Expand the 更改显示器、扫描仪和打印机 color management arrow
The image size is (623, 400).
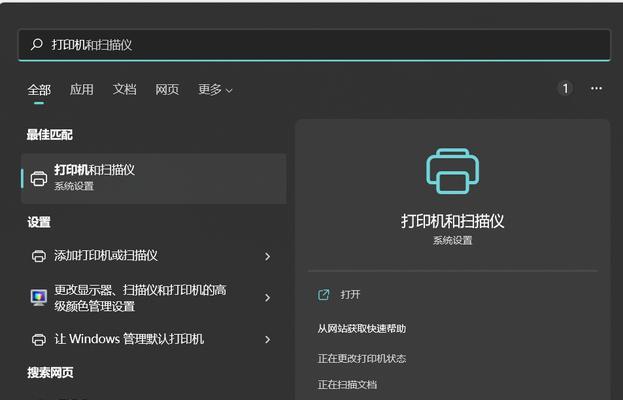[268, 298]
